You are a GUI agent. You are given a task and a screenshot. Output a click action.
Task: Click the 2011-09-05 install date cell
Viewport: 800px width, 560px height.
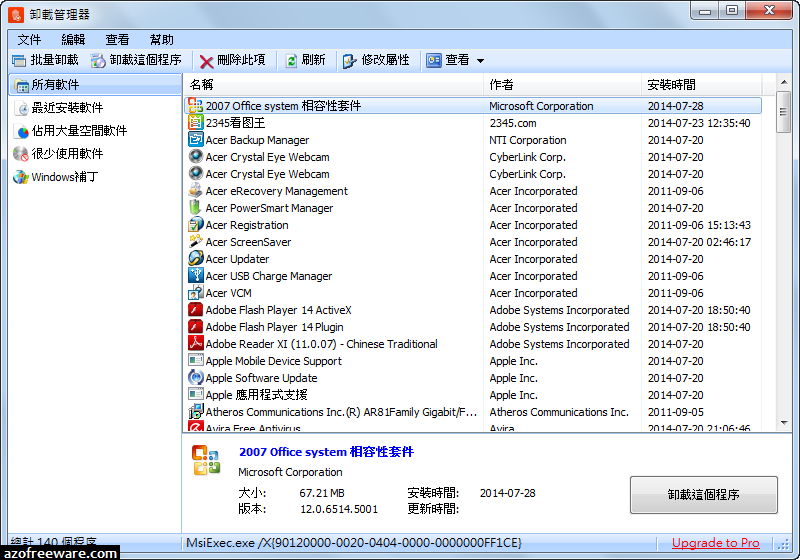click(x=676, y=412)
